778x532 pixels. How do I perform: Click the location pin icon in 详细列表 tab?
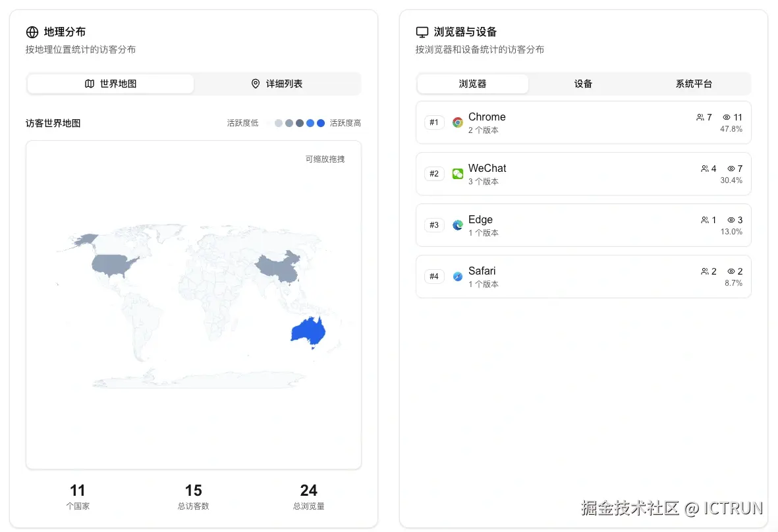[256, 84]
